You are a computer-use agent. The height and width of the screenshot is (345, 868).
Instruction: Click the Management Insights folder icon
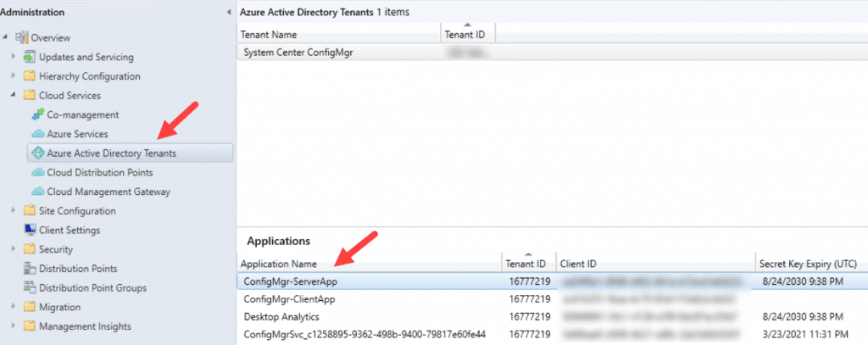tap(30, 326)
